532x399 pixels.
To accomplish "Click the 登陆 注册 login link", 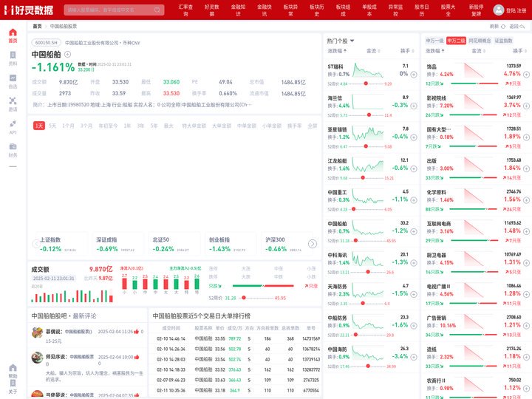I will point(516,10).
